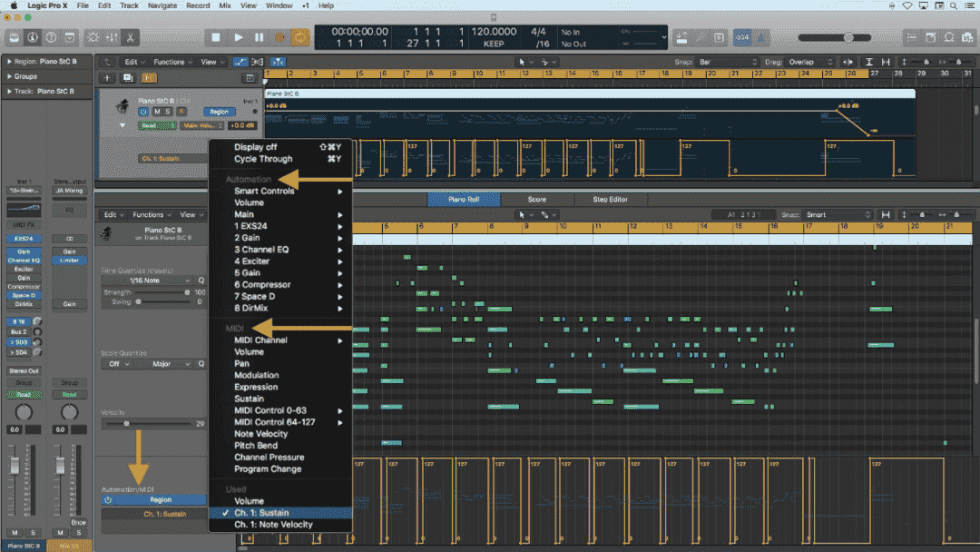The image size is (980, 552).
Task: Click the catch playhead icon in Piano Roll toolbar
Action: (x=887, y=215)
